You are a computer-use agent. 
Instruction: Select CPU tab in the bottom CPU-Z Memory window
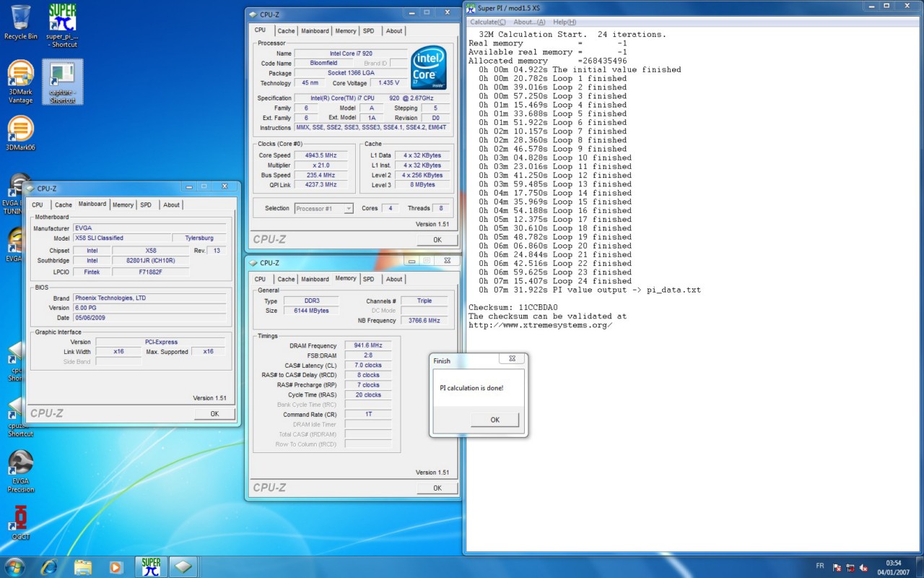(x=260, y=280)
